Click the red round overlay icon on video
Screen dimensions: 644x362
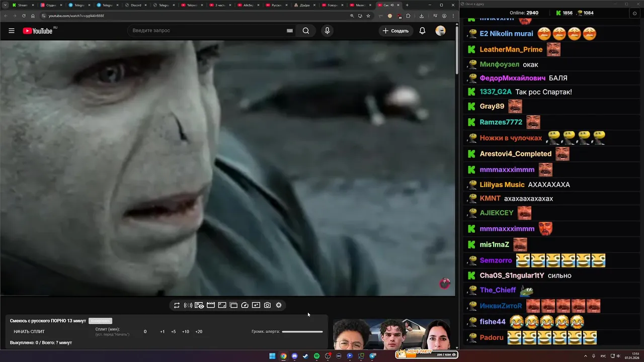pyautogui.click(x=444, y=284)
